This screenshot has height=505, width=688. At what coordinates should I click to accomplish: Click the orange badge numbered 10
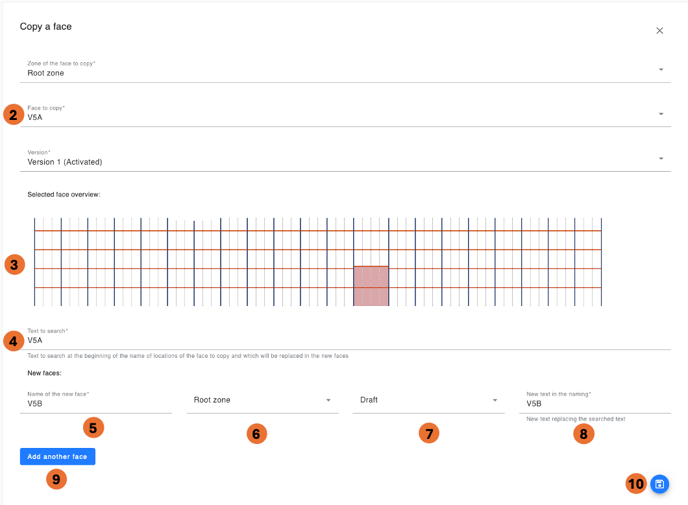(x=636, y=484)
